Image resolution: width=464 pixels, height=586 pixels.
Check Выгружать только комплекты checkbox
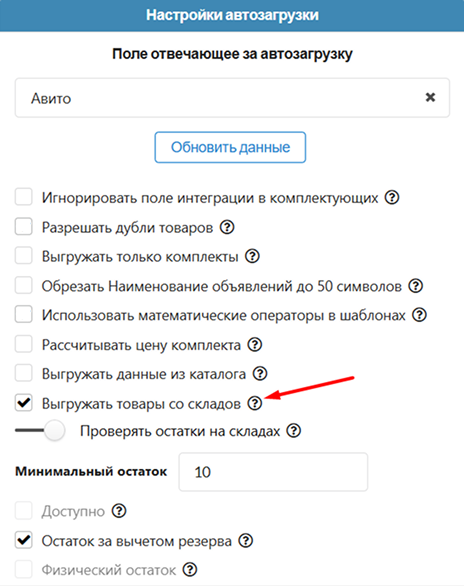pyautogui.click(x=24, y=256)
